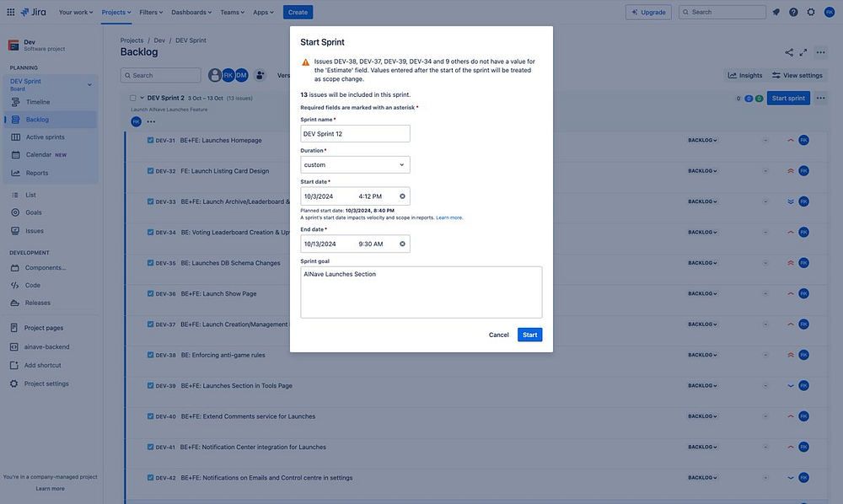This screenshot has height=504, width=843.
Task: Clear the Start date field
Action: click(402, 196)
